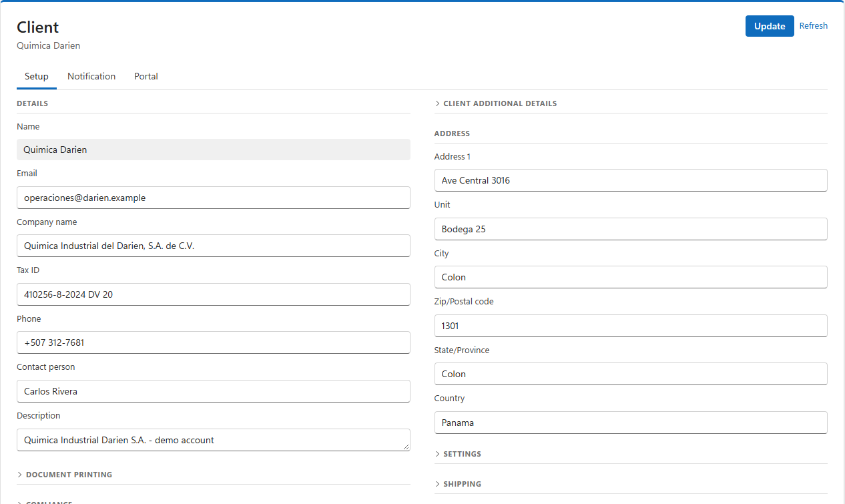845x504 pixels.
Task: Edit the Country field Panama
Action: [x=631, y=423]
